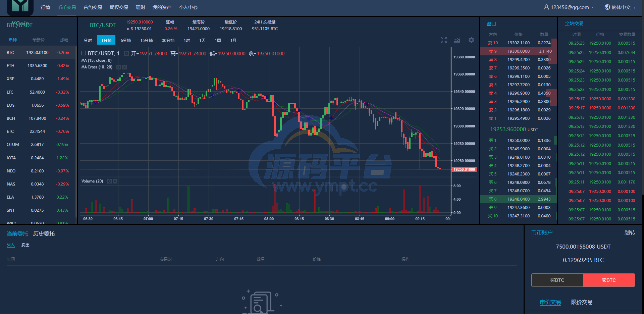The image size is (644, 314).
Task: Select the 1月 chart interval
Action: (233, 40)
